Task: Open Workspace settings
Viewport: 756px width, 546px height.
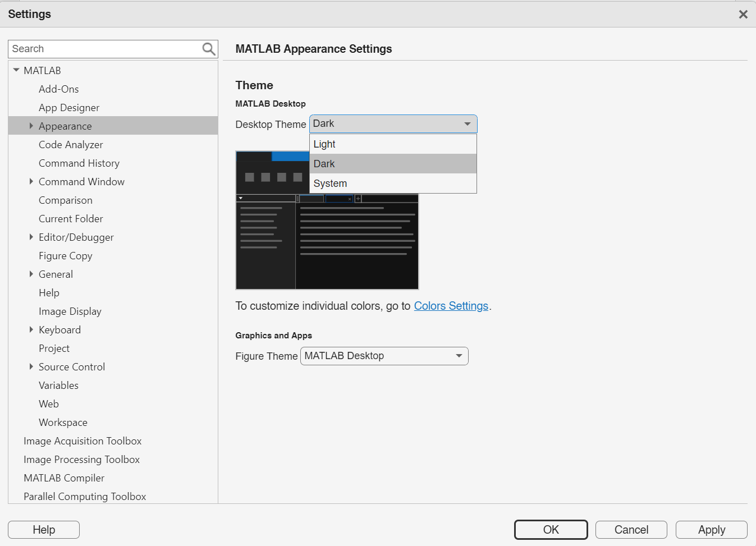Action: [x=63, y=422]
